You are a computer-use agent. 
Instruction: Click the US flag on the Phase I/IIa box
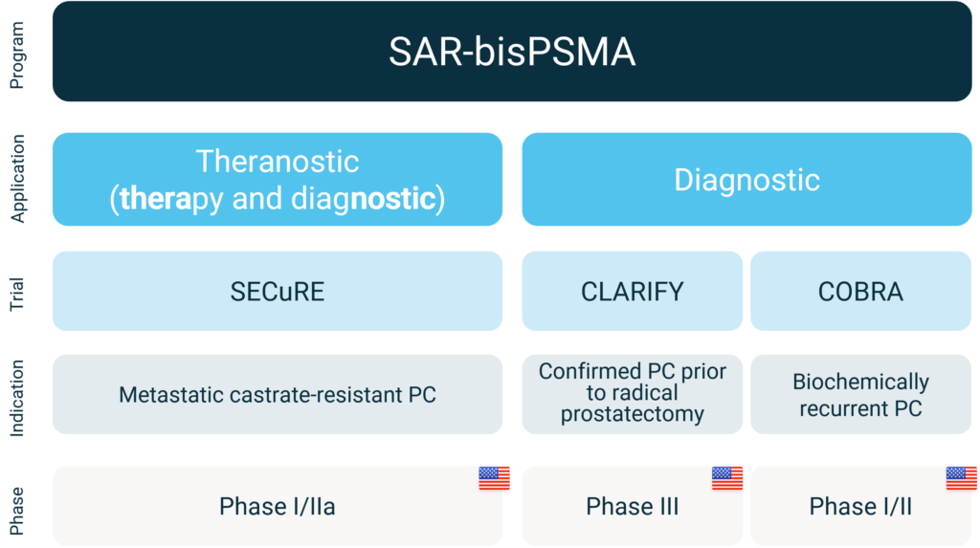coord(494,478)
